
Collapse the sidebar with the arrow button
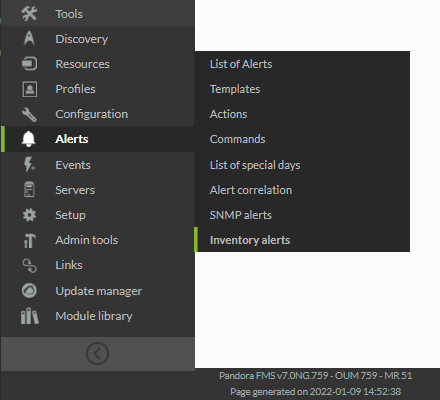click(97, 353)
